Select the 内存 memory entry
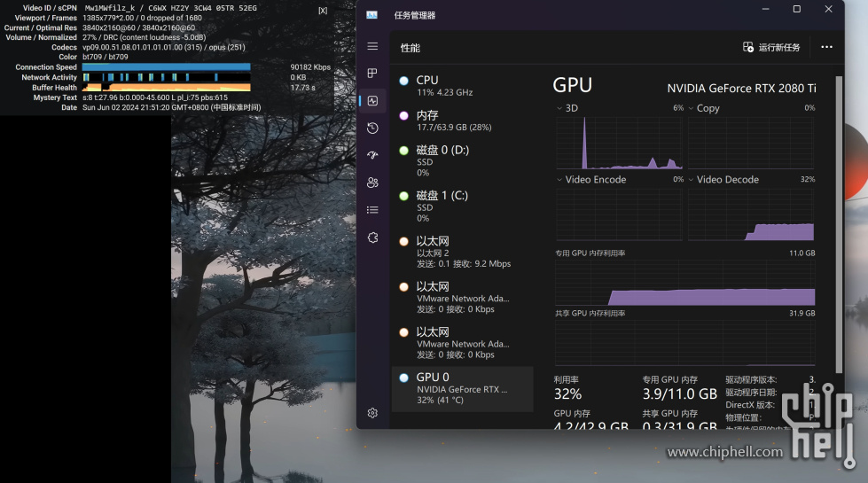This screenshot has width=868, height=483. 462,121
